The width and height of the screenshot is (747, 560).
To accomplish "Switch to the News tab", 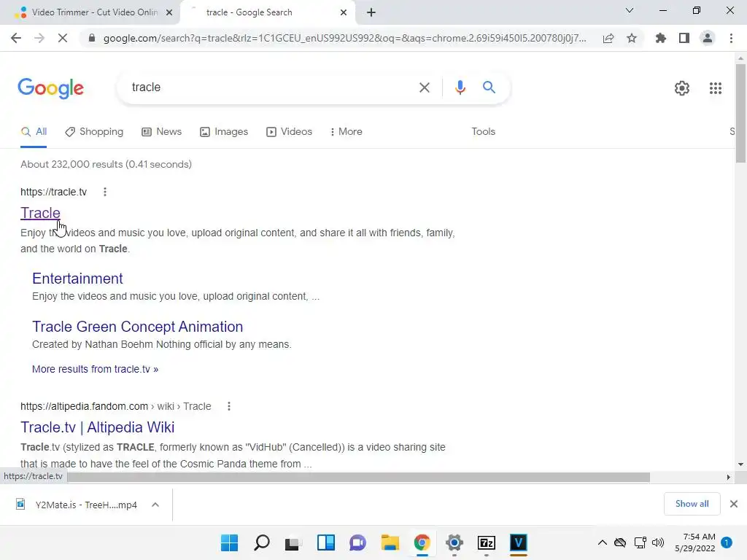I will pyautogui.click(x=161, y=132).
